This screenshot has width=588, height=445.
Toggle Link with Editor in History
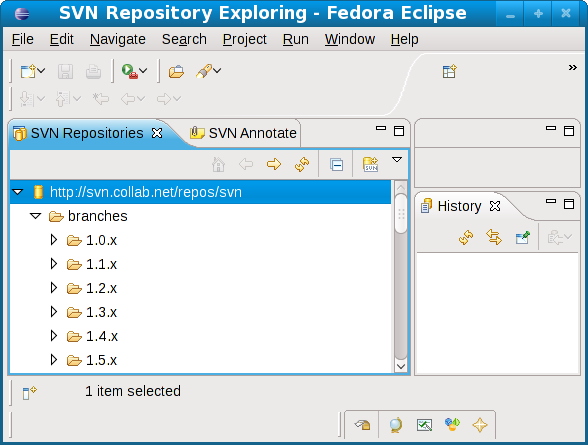point(494,237)
